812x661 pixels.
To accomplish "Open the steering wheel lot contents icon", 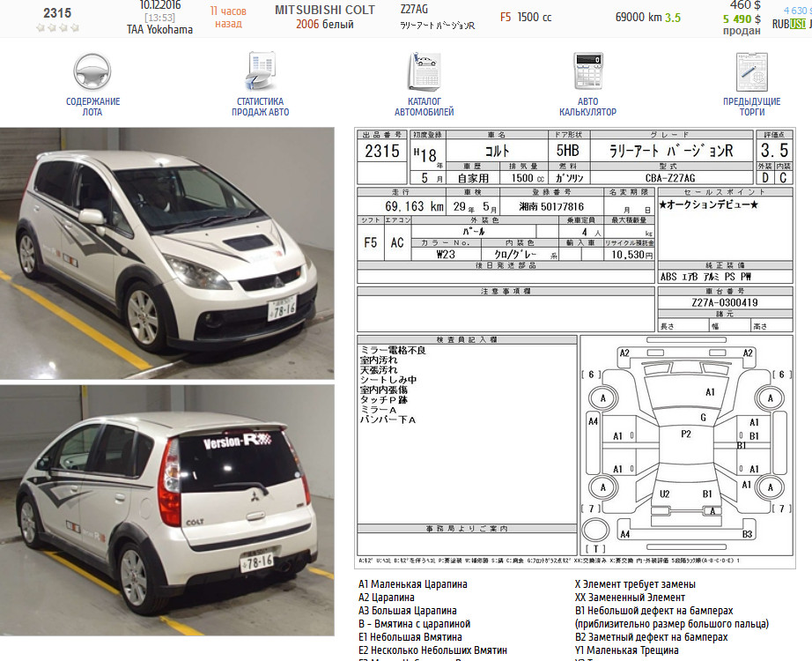I will pyautogui.click(x=92, y=71).
